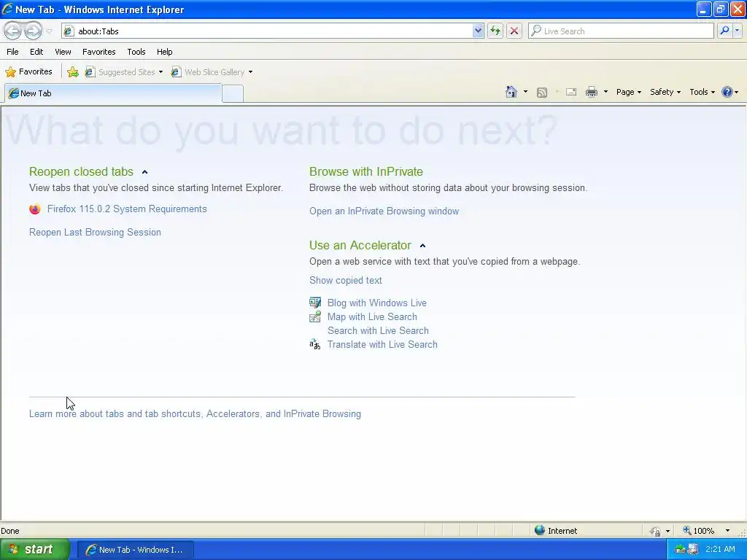Click the Internet Explorer title bar icon
The width and height of the screenshot is (747, 560).
tap(7, 9)
